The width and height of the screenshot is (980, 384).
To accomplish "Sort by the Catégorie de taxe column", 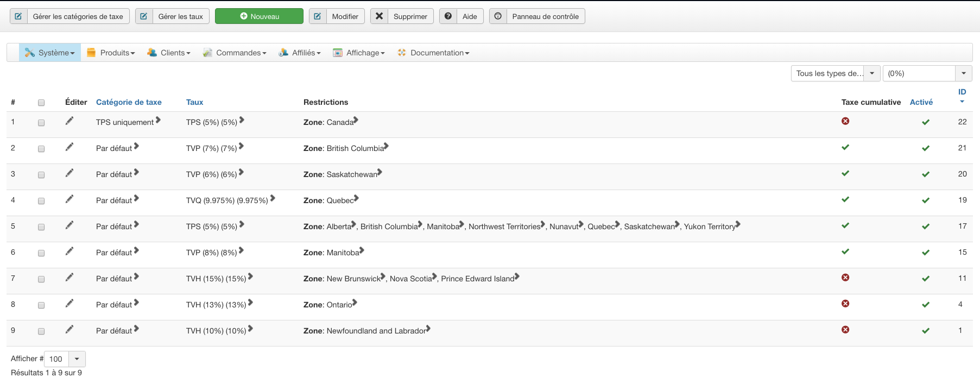I will point(129,102).
